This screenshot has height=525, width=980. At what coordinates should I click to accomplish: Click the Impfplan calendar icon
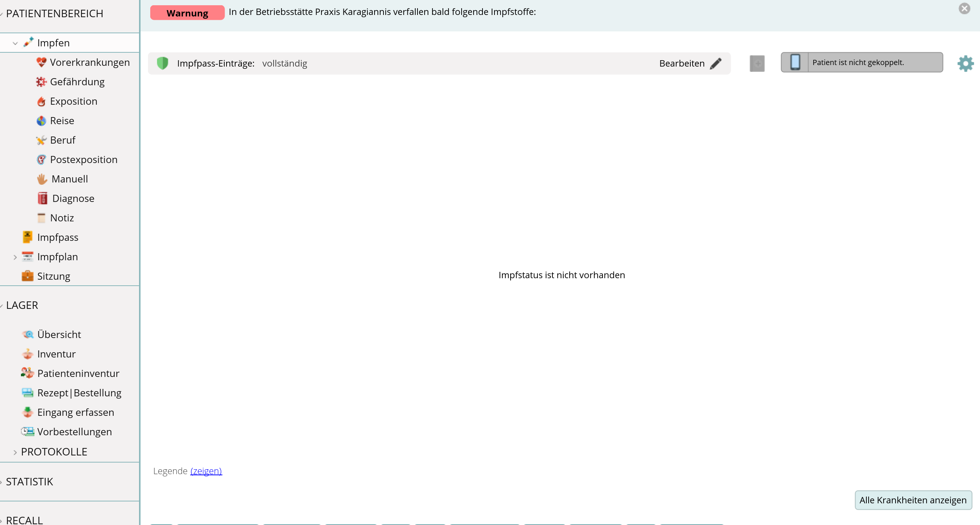27,257
